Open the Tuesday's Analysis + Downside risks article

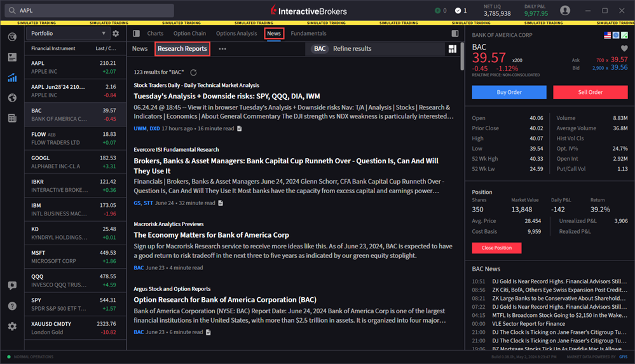coord(227,97)
